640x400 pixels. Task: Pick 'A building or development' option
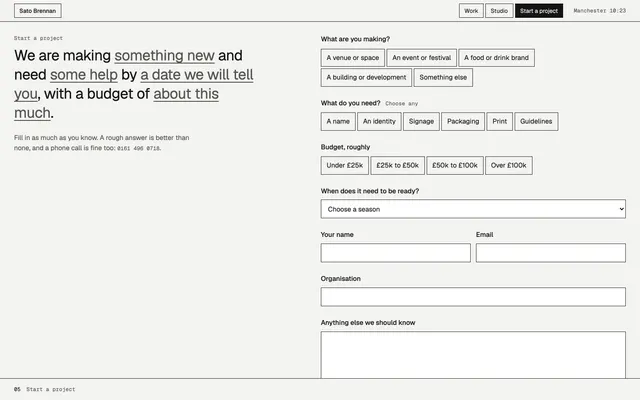(366, 78)
